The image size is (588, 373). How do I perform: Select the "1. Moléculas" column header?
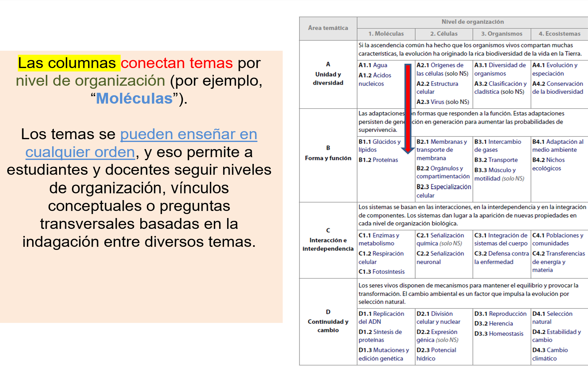click(386, 34)
